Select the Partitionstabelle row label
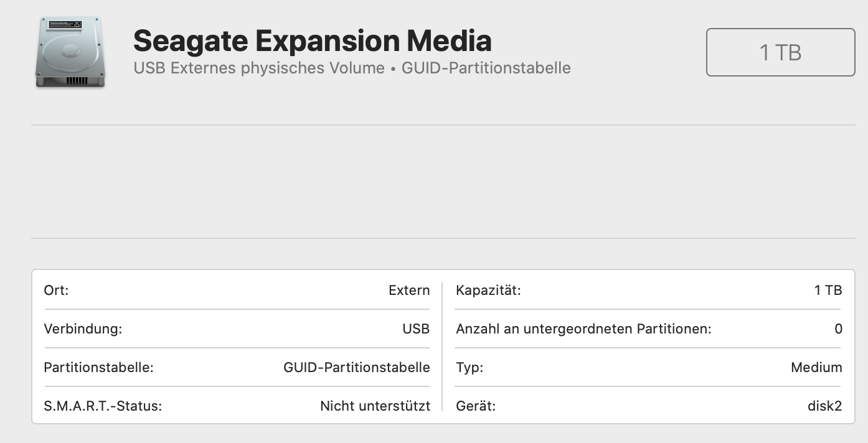 (x=98, y=368)
